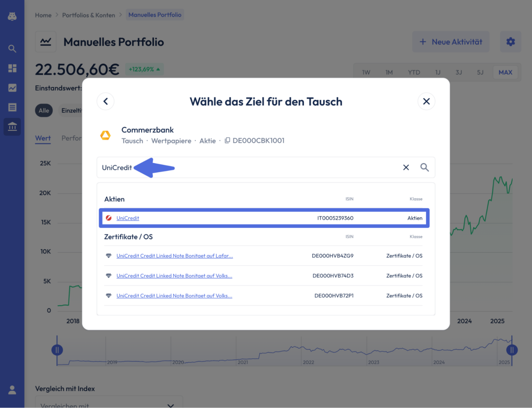Click the Commerzbank security name
The image size is (532, 408).
pyautogui.click(x=147, y=130)
